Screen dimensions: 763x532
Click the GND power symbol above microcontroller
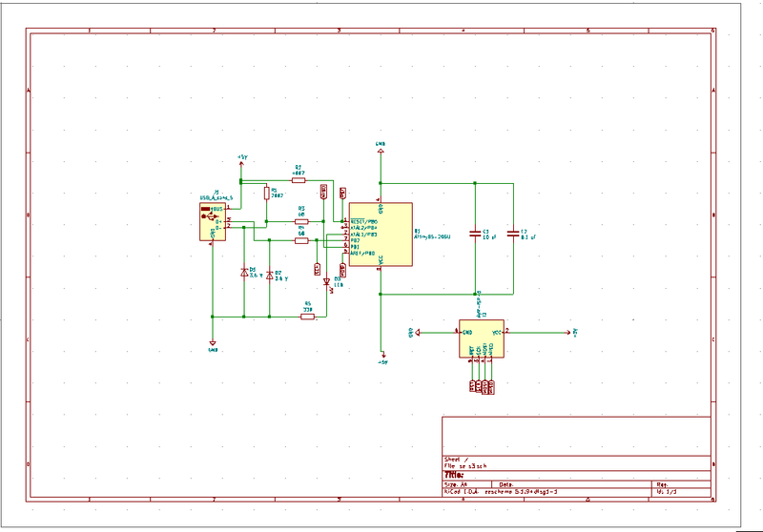coord(381,147)
